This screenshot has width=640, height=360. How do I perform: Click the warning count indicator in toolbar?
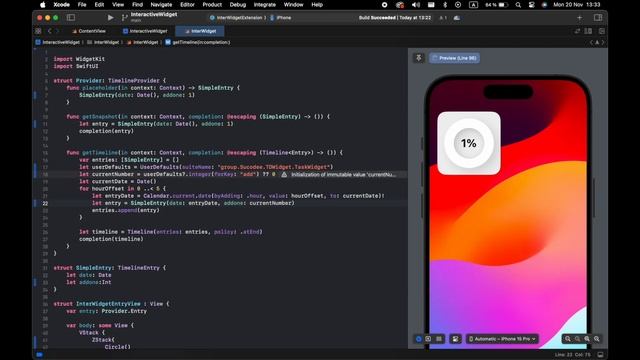click(x=443, y=18)
